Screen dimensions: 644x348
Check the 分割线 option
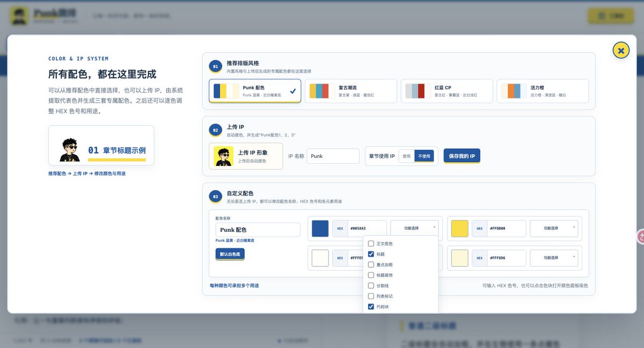(371, 286)
